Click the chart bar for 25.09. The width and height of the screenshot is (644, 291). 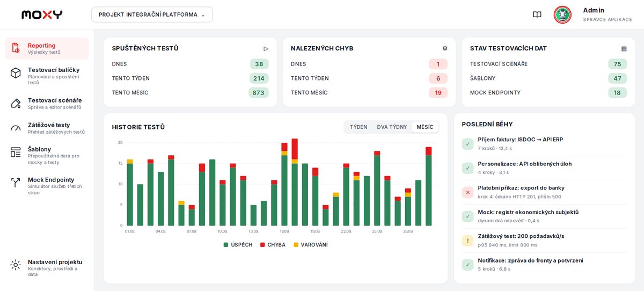pyautogui.click(x=377, y=188)
